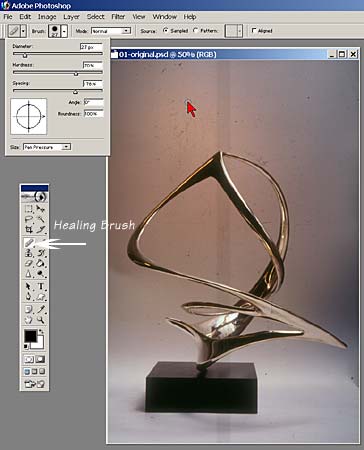Screen dimensions: 364x450
Task: Jump to ImageReady from the toolbox
Action: pyautogui.click(x=34, y=384)
